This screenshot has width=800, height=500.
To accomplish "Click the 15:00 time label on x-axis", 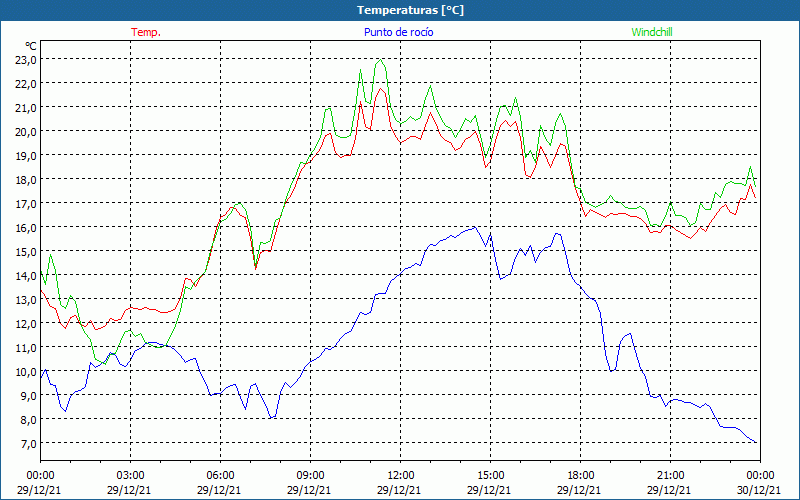I will click(490, 475).
